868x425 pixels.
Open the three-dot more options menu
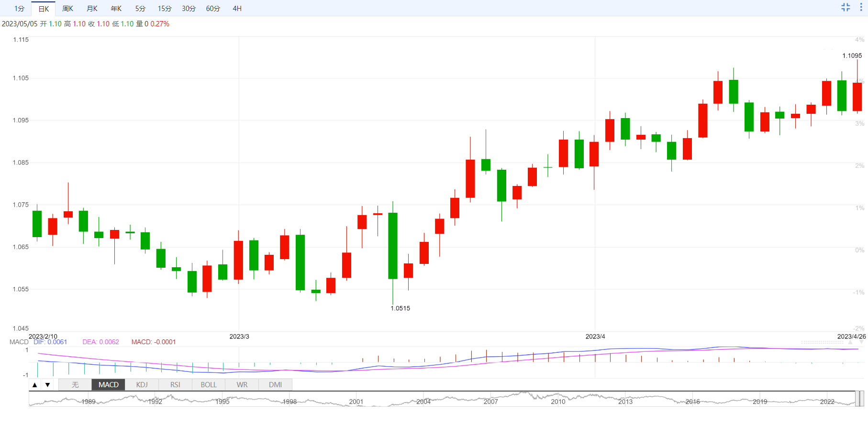point(861,7)
